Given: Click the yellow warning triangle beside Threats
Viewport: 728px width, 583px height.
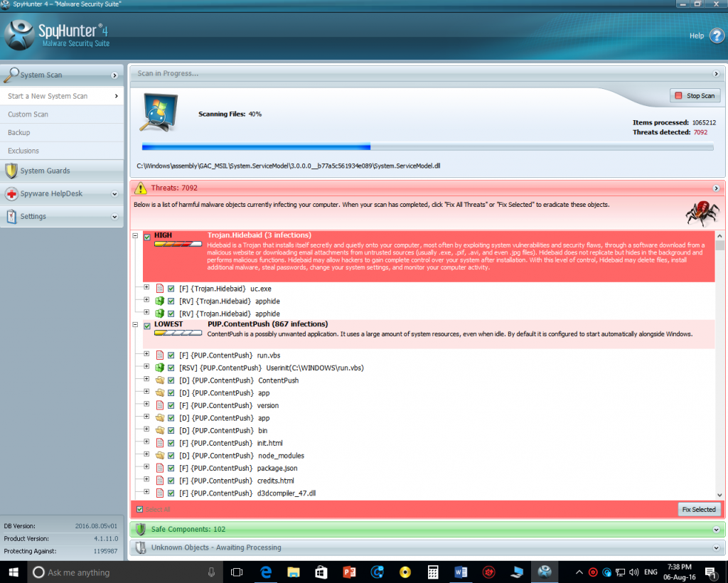Looking at the screenshot, I should tap(141, 188).
